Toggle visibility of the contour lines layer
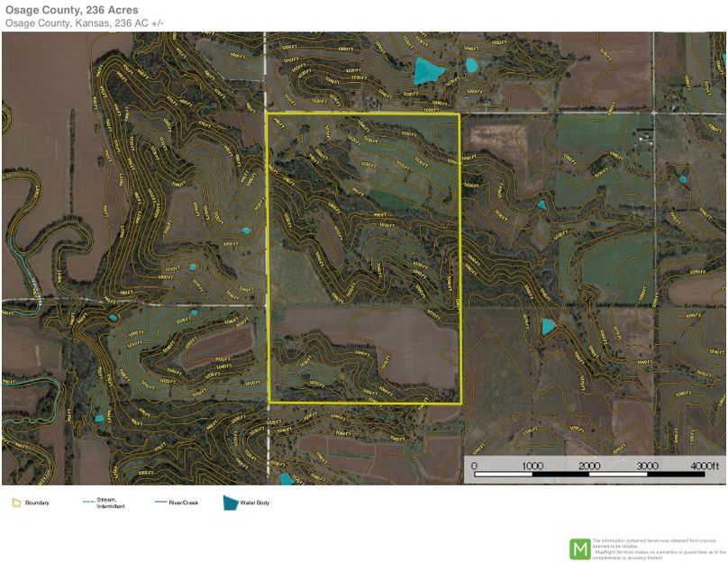 coord(180,225)
